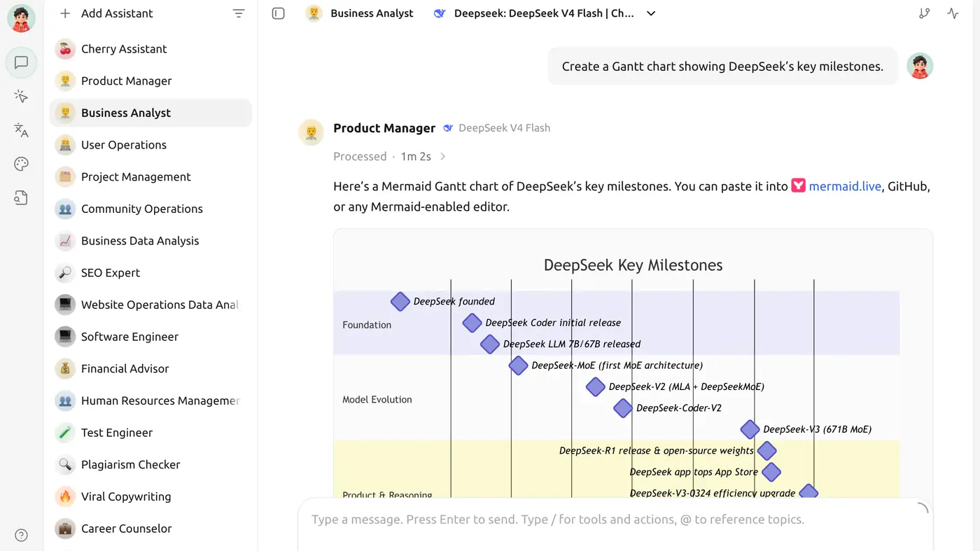Open the DeepSeek V4 Flash model dropdown
This screenshot has width=980, height=551.
[545, 13]
